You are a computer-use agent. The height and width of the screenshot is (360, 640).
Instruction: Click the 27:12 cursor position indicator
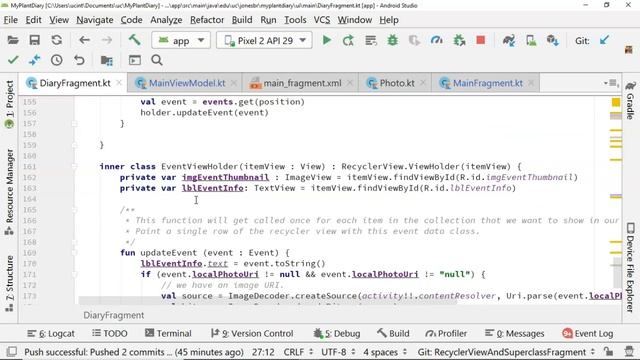point(263,352)
